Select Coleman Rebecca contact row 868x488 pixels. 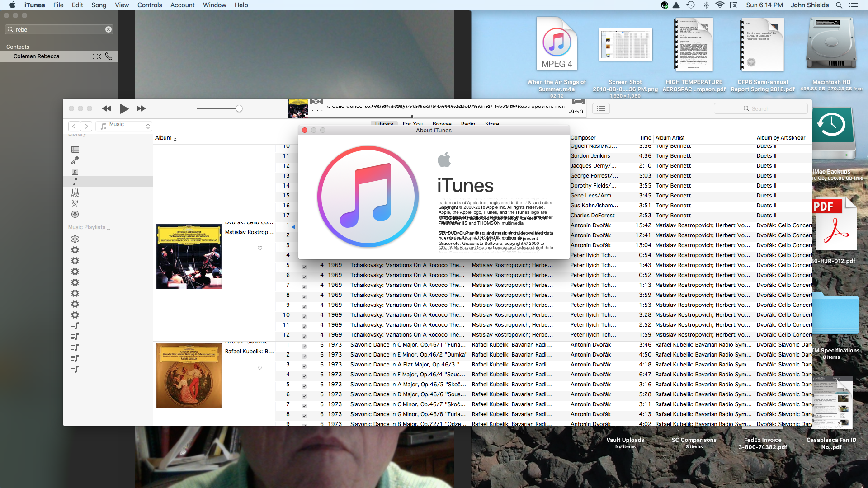click(59, 56)
